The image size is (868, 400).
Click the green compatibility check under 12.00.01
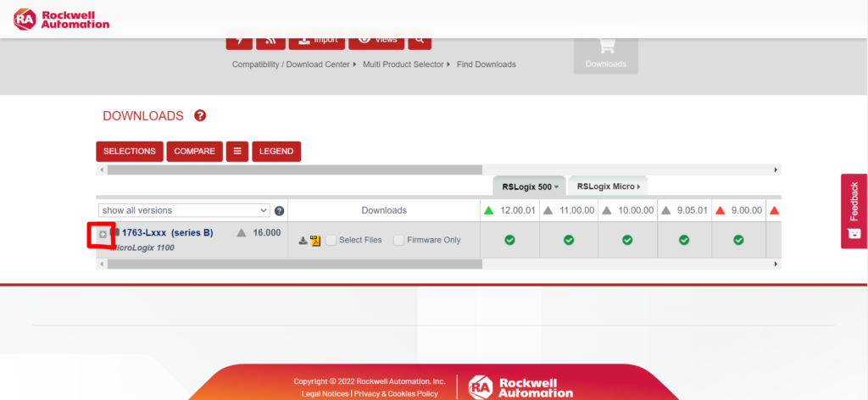[509, 240]
